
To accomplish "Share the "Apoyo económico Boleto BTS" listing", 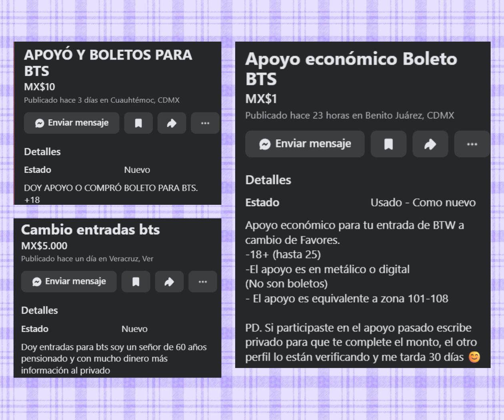I will pyautogui.click(x=430, y=144).
